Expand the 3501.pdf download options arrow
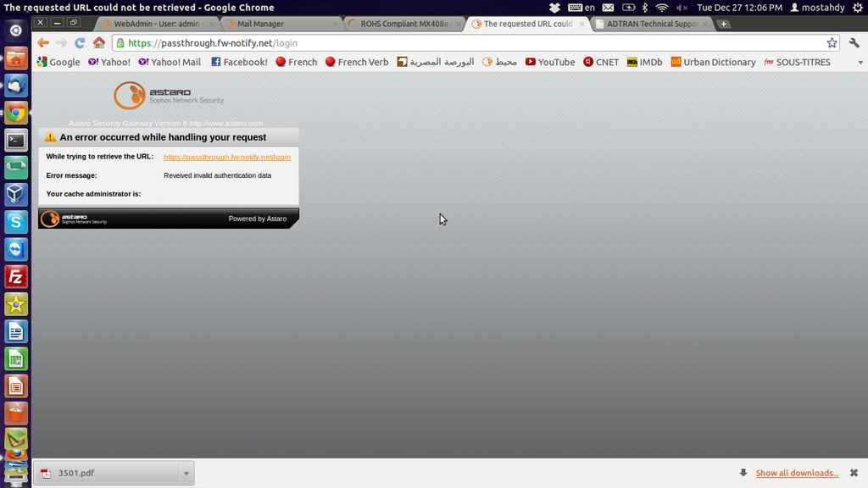The image size is (868, 488). [x=186, y=474]
